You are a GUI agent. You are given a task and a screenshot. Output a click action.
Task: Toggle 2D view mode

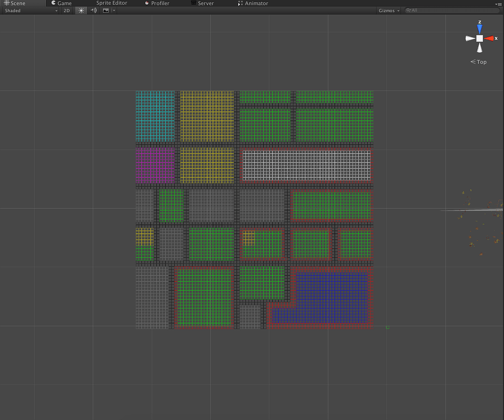(x=67, y=10)
